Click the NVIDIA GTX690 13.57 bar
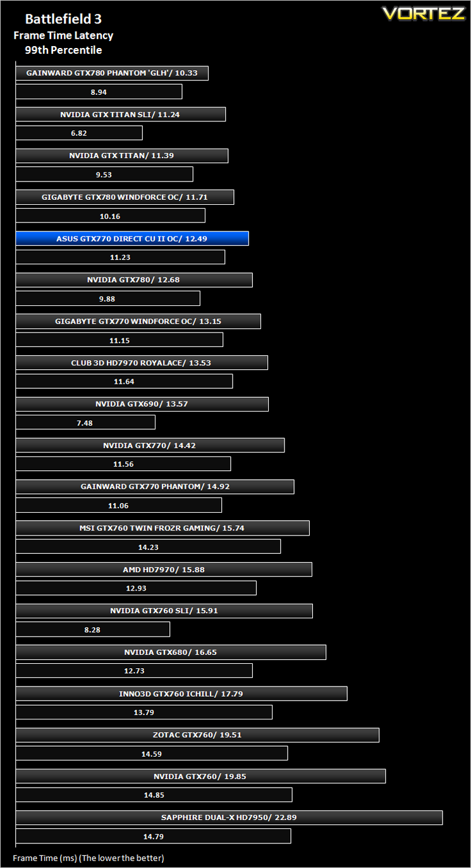Screen dimensions: 471x868 142,404
